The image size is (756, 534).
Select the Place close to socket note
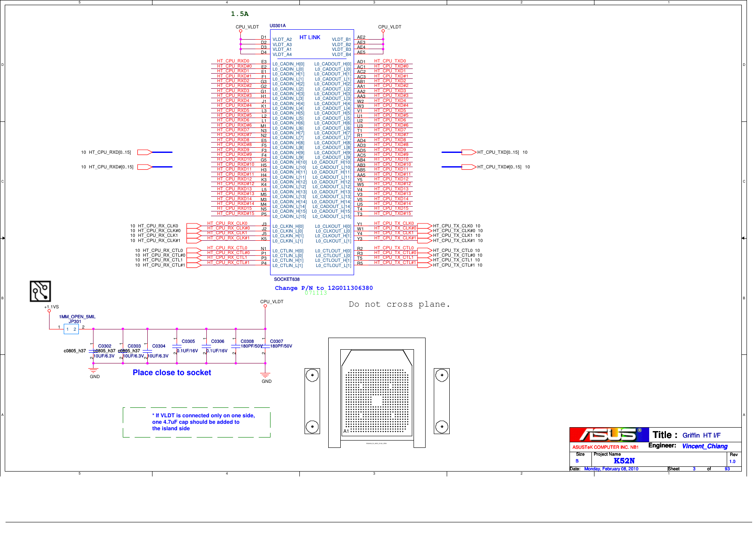pyautogui.click(x=171, y=373)
